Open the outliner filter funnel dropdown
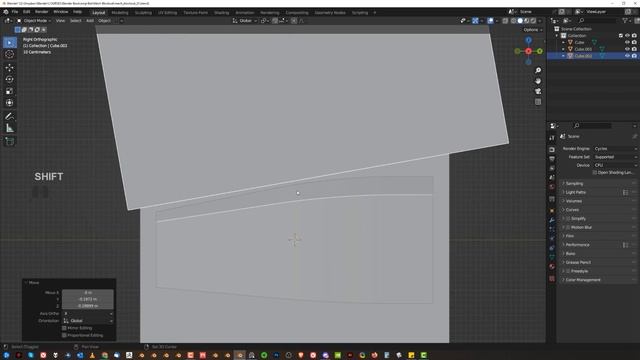Viewport: 640px width, 360px height. (x=626, y=21)
